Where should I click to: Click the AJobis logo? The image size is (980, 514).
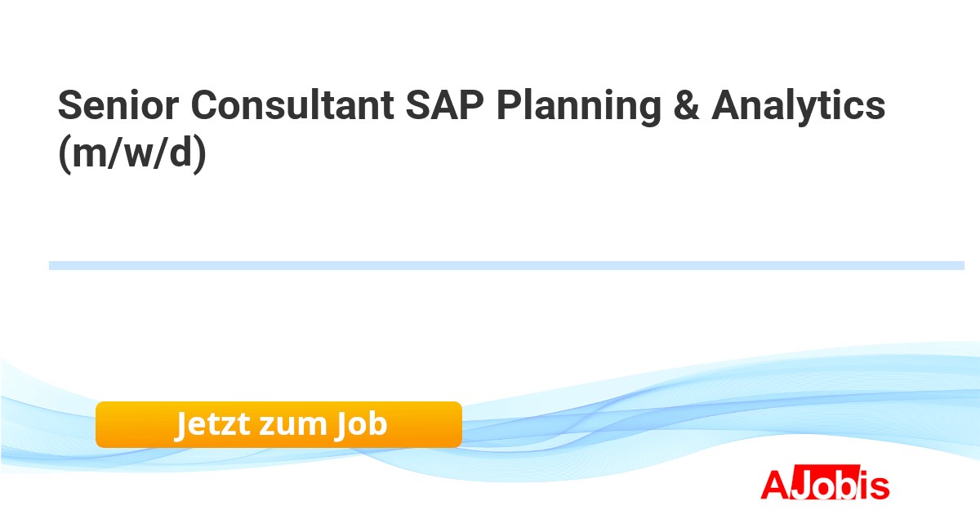[x=825, y=484]
